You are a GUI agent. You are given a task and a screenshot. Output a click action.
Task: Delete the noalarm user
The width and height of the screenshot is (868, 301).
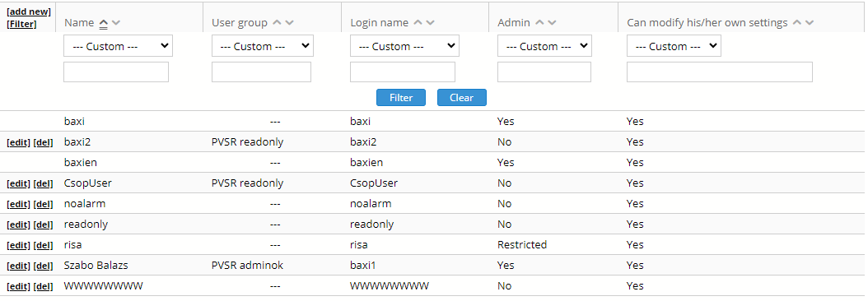pos(43,204)
